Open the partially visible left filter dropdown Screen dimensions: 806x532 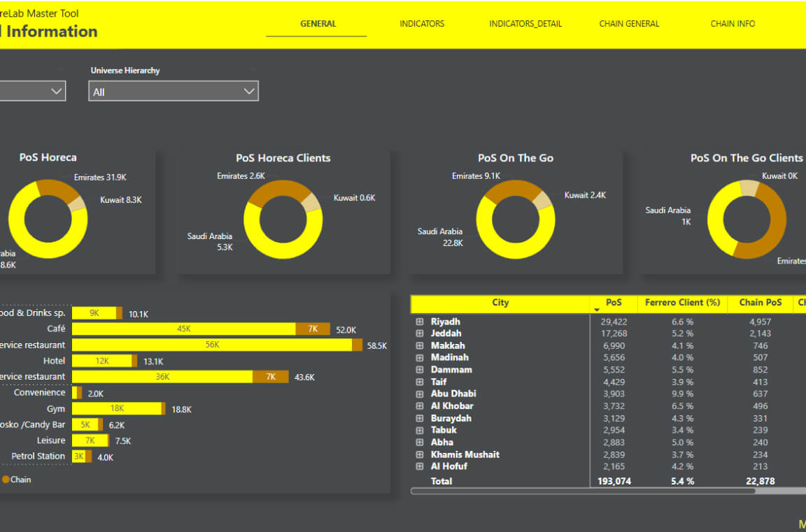point(32,92)
